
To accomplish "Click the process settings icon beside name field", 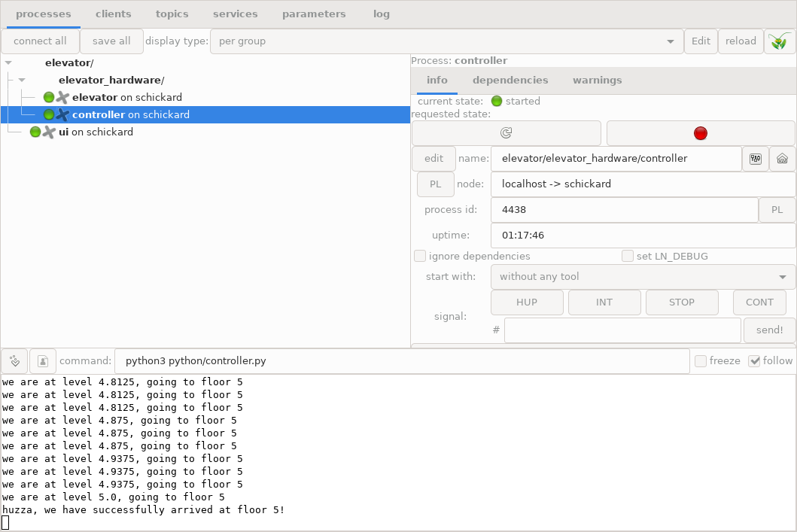I will coord(756,159).
